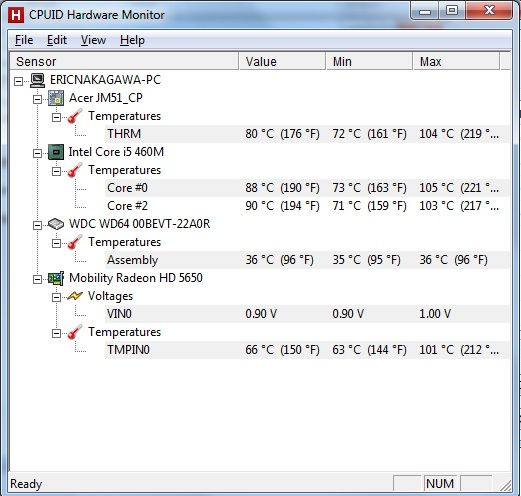
Task: Collapse the Mobility Radeon HD 5650 node
Action: click(37, 279)
